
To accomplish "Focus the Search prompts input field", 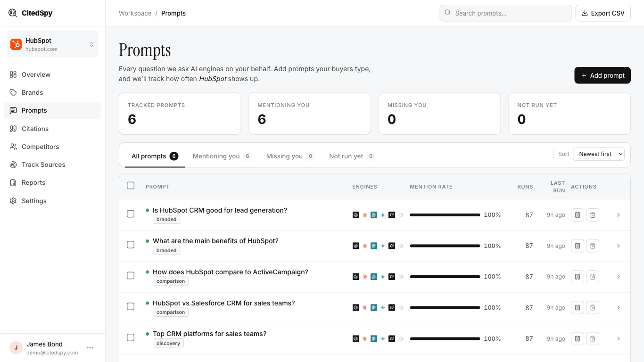I will 505,13.
